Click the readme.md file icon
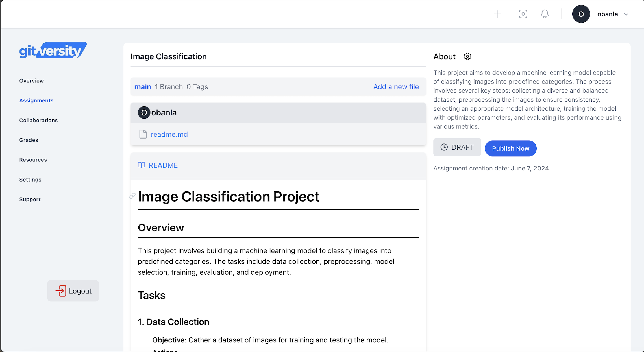 click(x=143, y=134)
